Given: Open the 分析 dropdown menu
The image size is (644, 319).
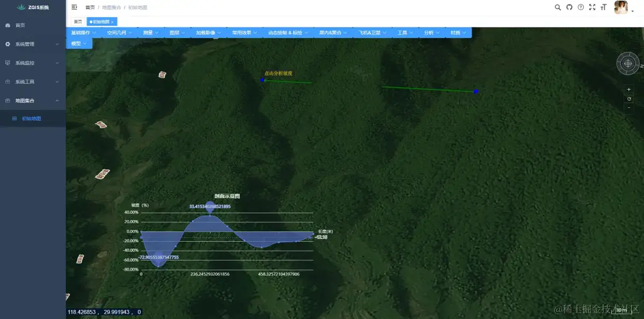Looking at the screenshot, I should click(x=431, y=33).
